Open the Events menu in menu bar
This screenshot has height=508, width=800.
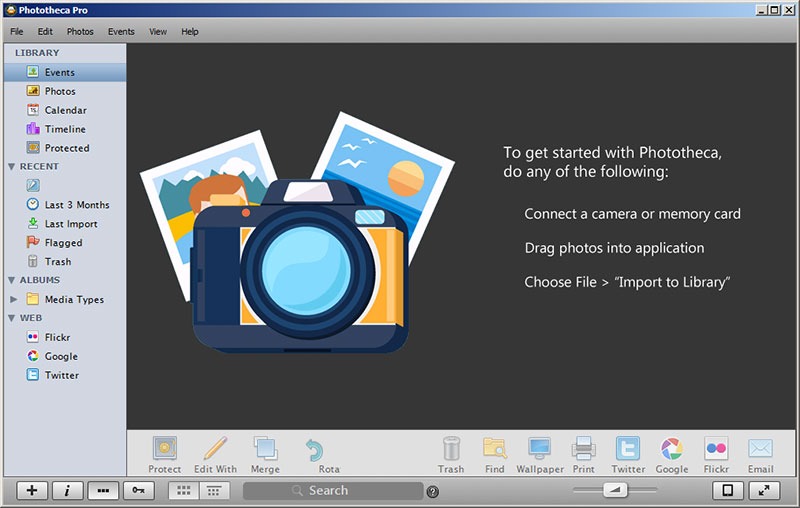tap(121, 32)
